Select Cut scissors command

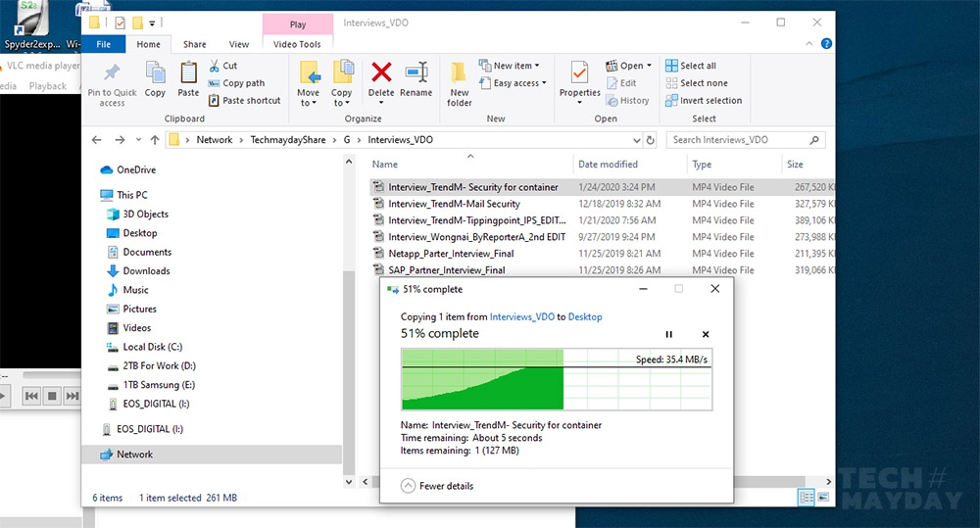pyautogui.click(x=223, y=66)
